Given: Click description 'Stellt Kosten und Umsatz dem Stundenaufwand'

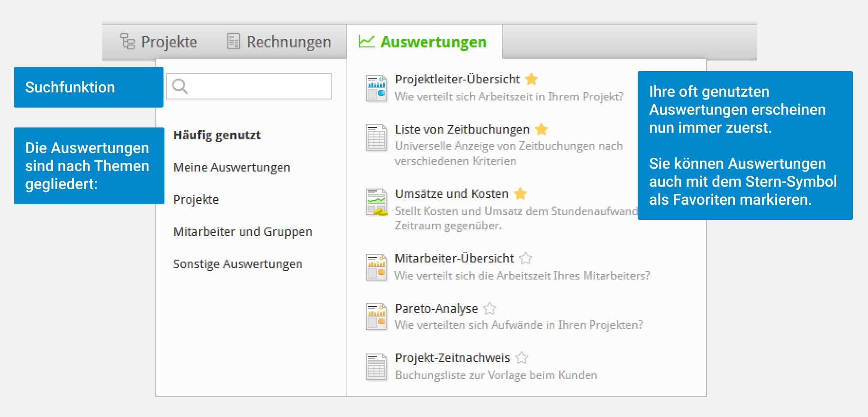Looking at the screenshot, I should (x=516, y=211).
